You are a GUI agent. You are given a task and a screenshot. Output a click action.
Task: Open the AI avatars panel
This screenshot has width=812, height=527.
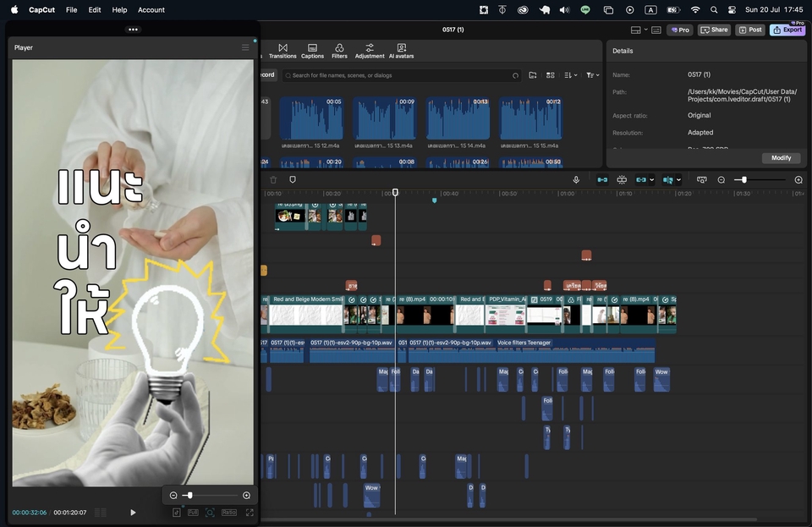click(401, 51)
